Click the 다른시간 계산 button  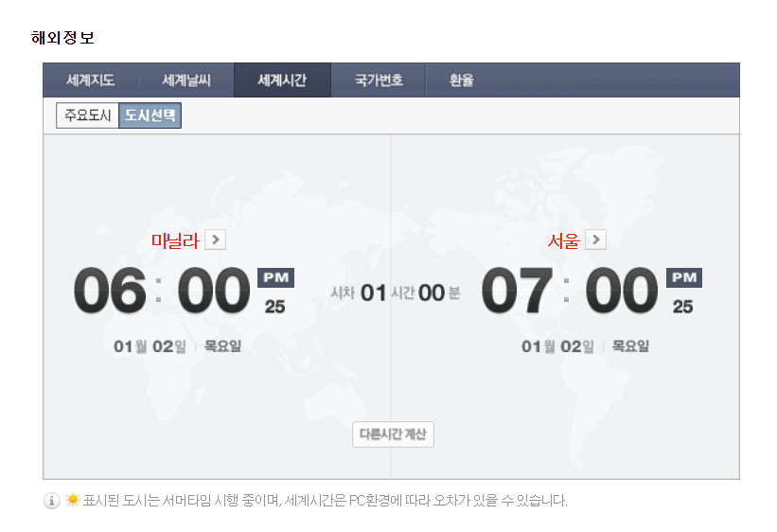coord(393,434)
